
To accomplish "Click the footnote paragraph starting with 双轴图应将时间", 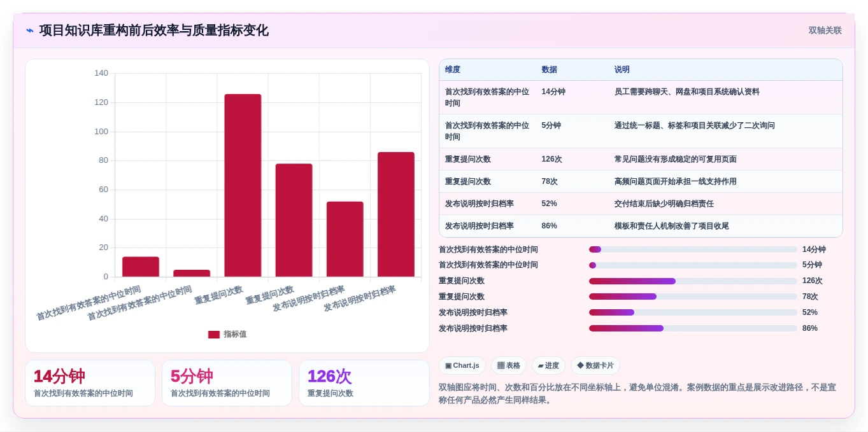I will pyautogui.click(x=637, y=393).
